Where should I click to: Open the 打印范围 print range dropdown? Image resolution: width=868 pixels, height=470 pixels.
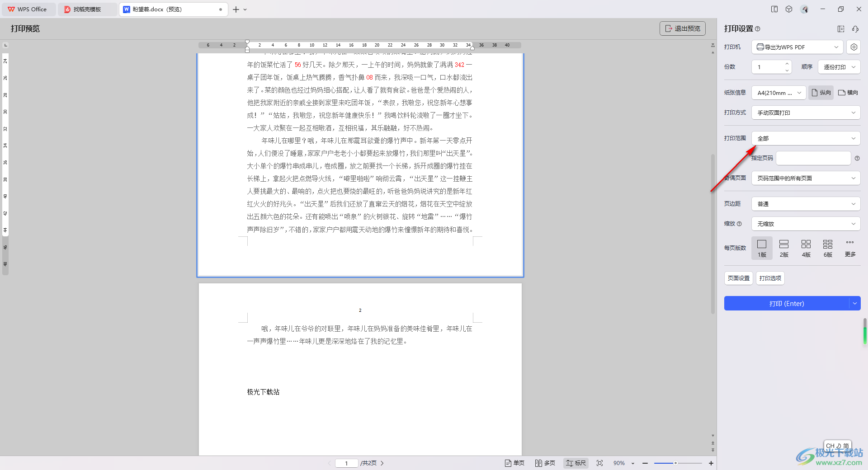[806, 138]
